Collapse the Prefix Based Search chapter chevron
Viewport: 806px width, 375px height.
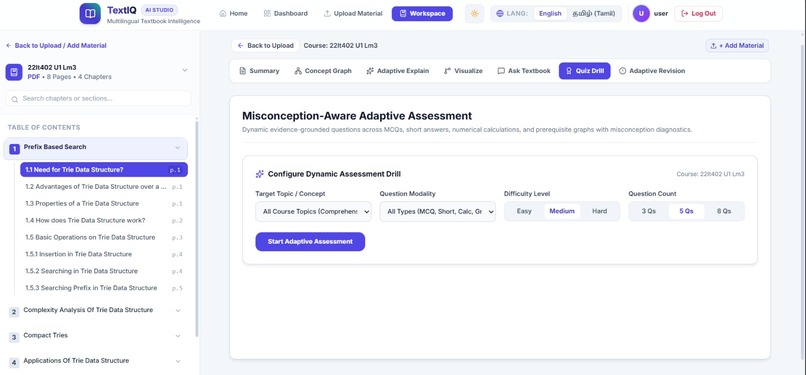(177, 148)
